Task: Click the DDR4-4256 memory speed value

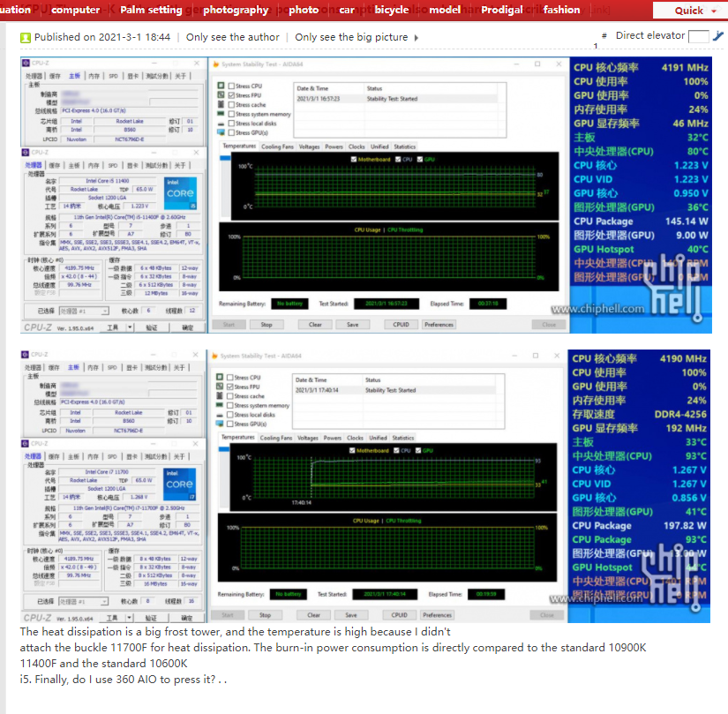Action: coord(680,414)
